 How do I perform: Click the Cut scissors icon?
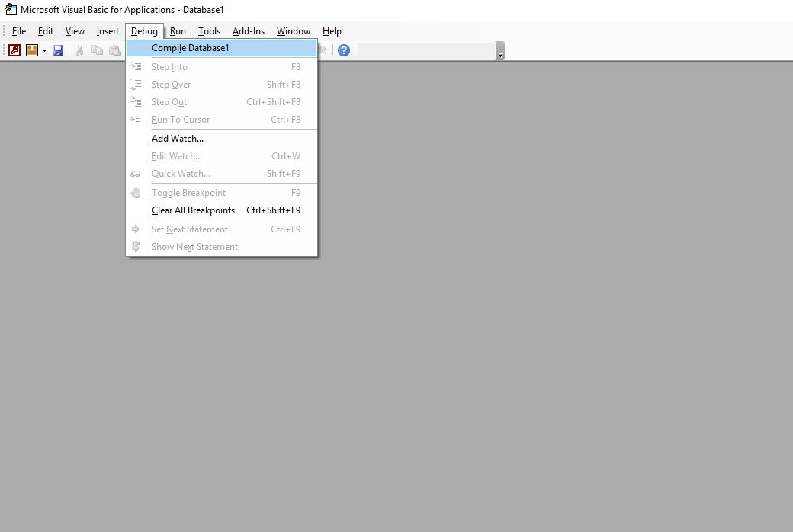pos(79,50)
